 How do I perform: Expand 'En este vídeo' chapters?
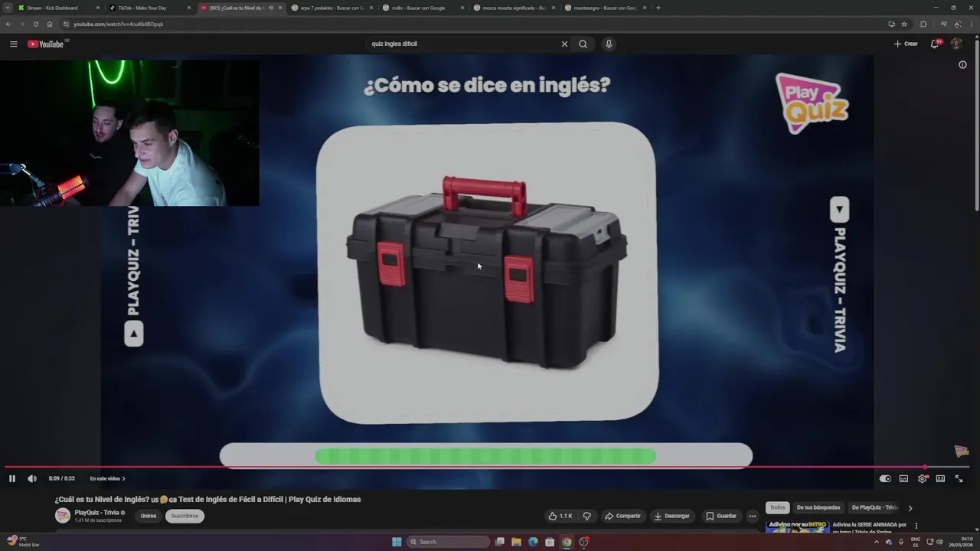tap(107, 478)
